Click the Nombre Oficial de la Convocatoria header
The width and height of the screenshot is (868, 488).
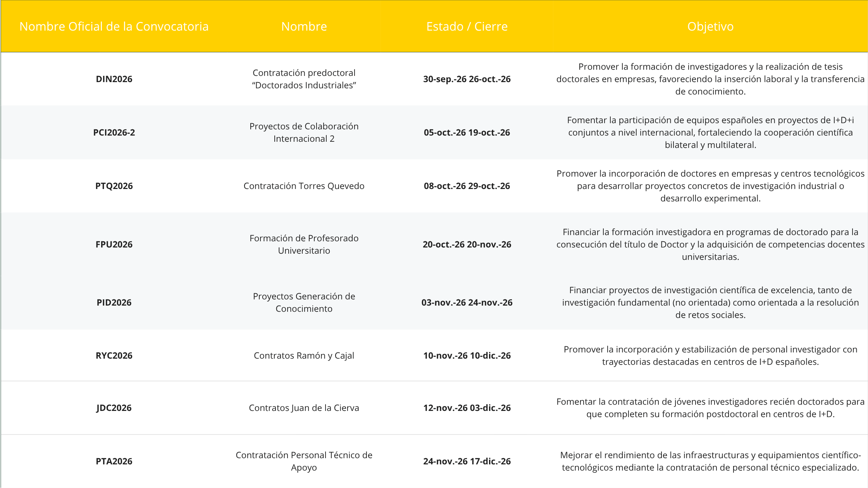click(x=114, y=26)
